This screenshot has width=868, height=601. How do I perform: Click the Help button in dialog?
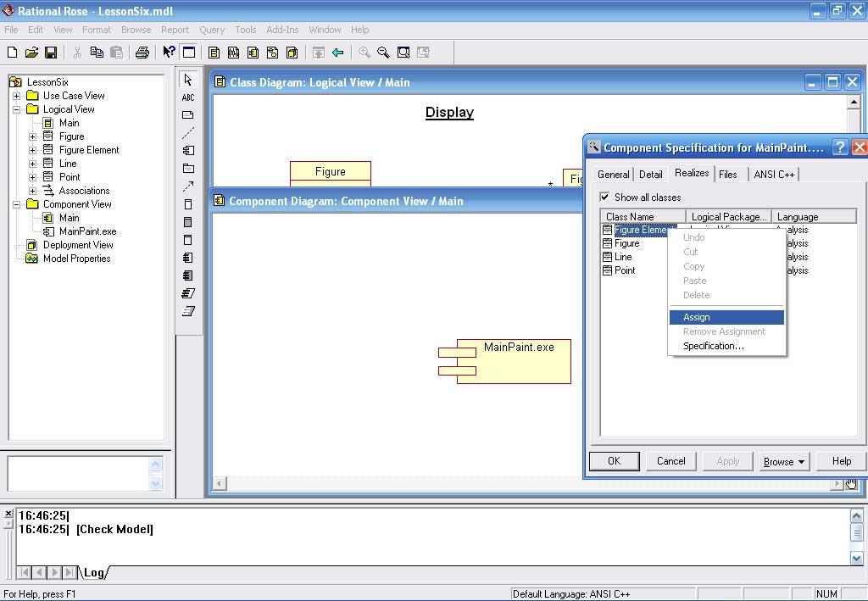pyautogui.click(x=842, y=461)
